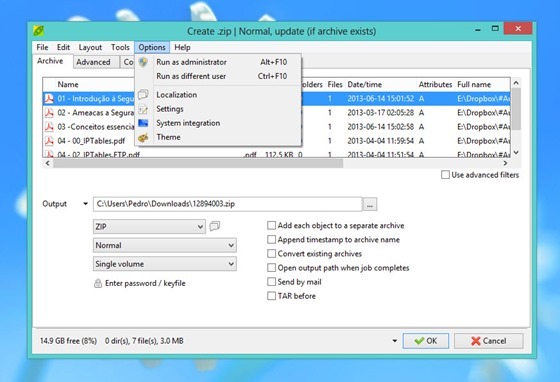Sort by the Full name column header
560x382 pixels.
click(x=474, y=85)
